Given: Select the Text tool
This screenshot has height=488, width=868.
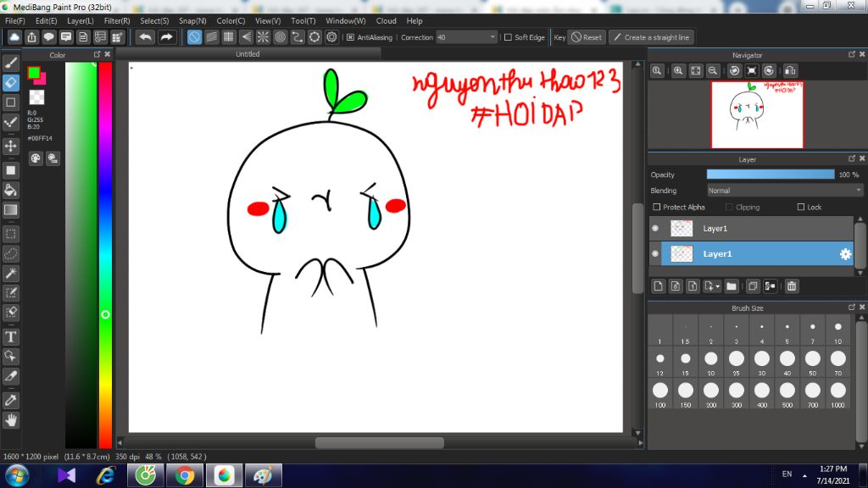Looking at the screenshot, I should pos(10,336).
